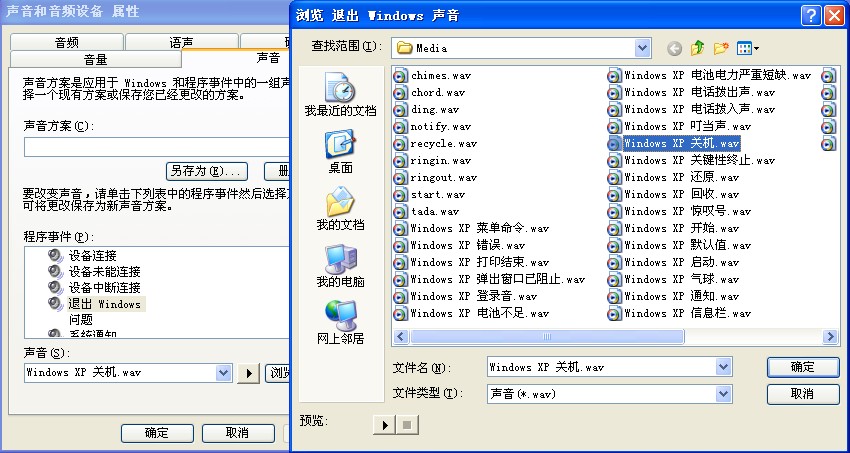This screenshot has height=453, width=850.
Task: Go up one folder level icon
Action: click(x=697, y=49)
